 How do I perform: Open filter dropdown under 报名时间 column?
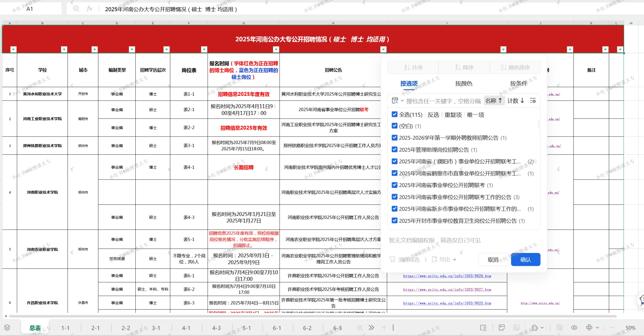point(276,49)
